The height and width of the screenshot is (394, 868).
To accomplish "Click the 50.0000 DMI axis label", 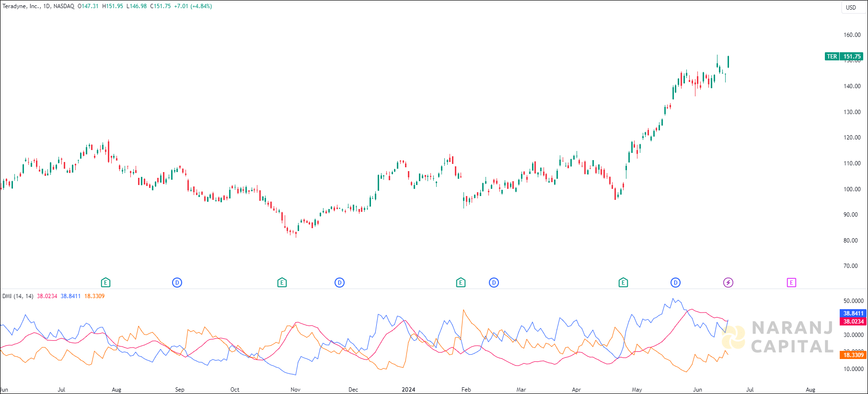I will click(x=854, y=301).
